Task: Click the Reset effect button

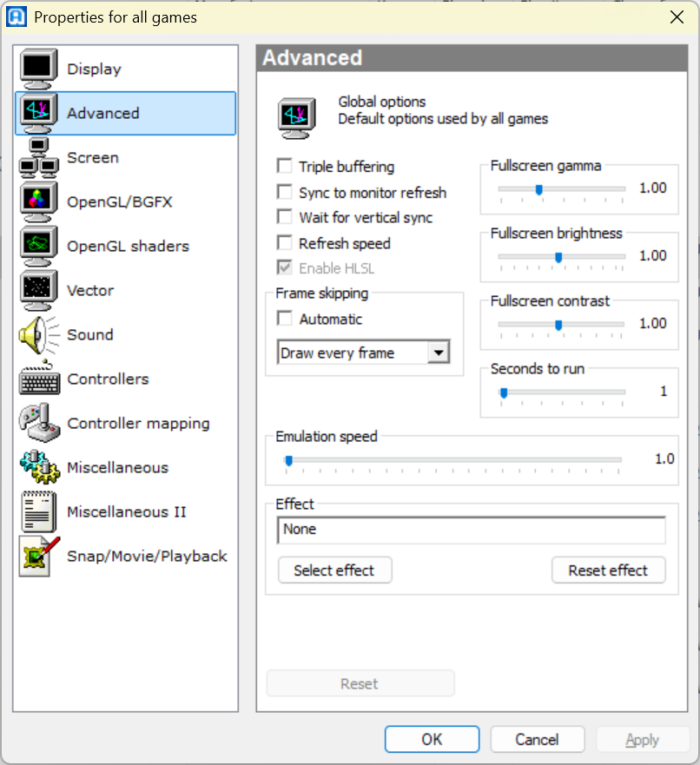Action: [x=608, y=570]
